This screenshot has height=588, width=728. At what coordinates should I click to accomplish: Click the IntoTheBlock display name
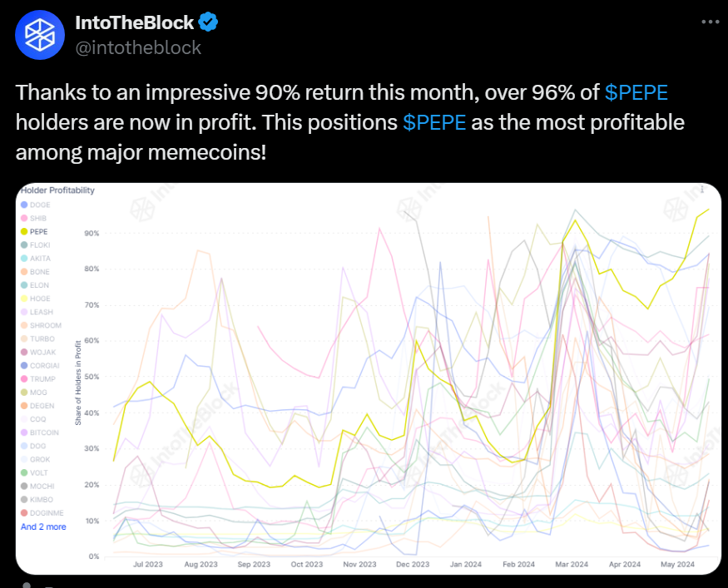click(133, 23)
